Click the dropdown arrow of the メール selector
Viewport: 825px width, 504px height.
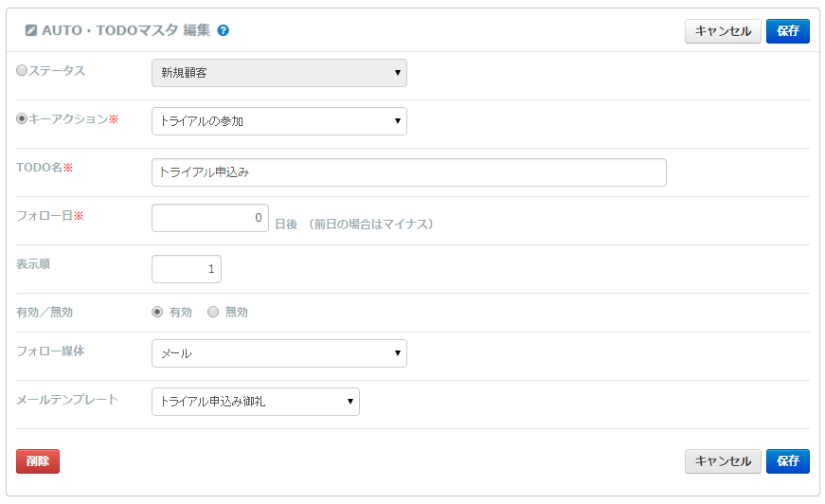click(397, 353)
